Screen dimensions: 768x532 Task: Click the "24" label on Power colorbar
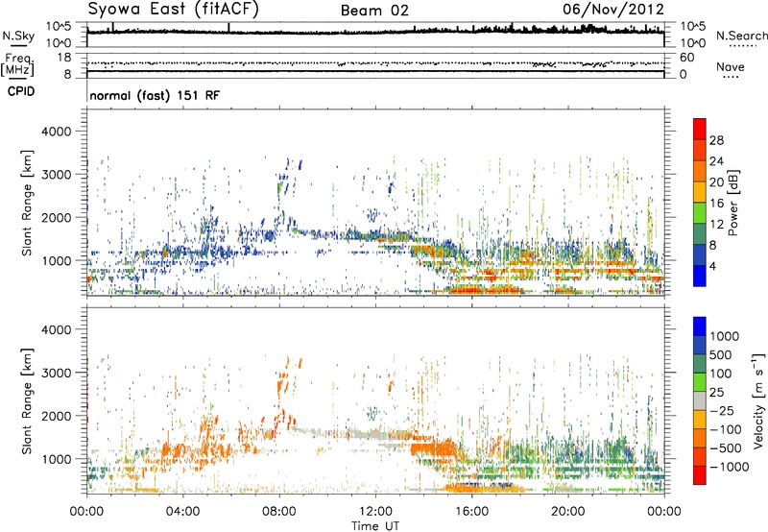(716, 161)
